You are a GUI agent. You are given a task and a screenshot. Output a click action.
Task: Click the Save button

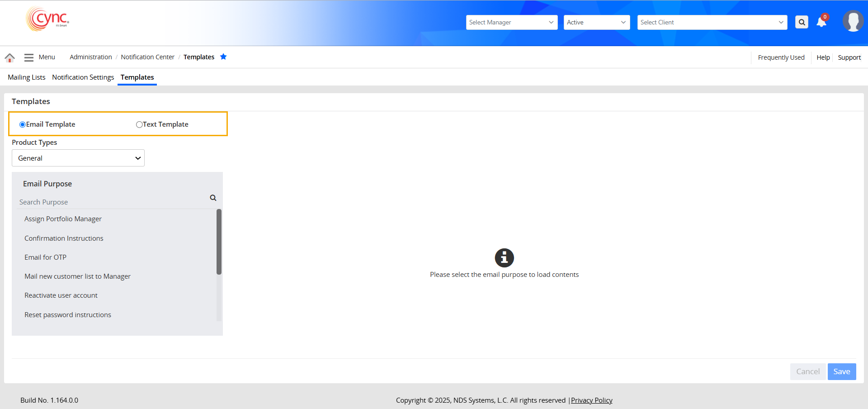(841, 371)
